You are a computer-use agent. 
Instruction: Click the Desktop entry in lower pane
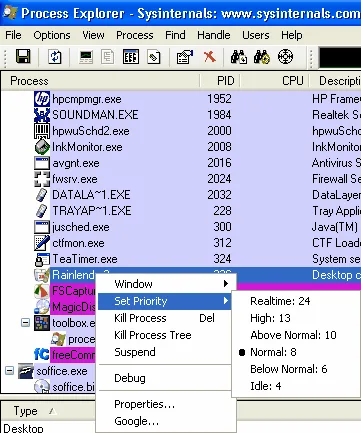[23, 428]
